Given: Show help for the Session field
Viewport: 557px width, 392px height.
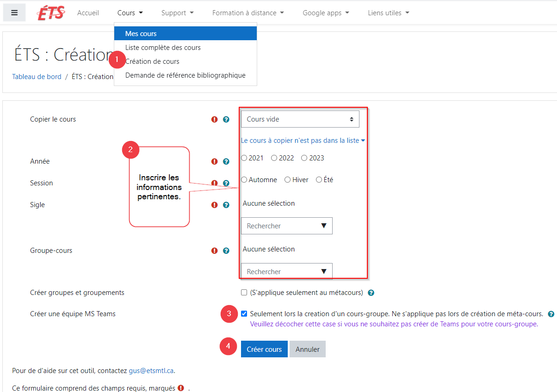Looking at the screenshot, I should coord(226,183).
